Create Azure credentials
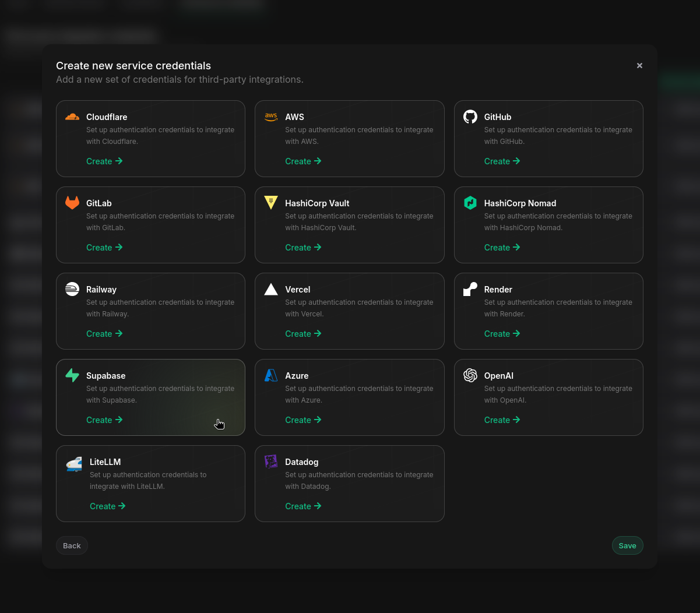700x613 pixels. click(303, 420)
